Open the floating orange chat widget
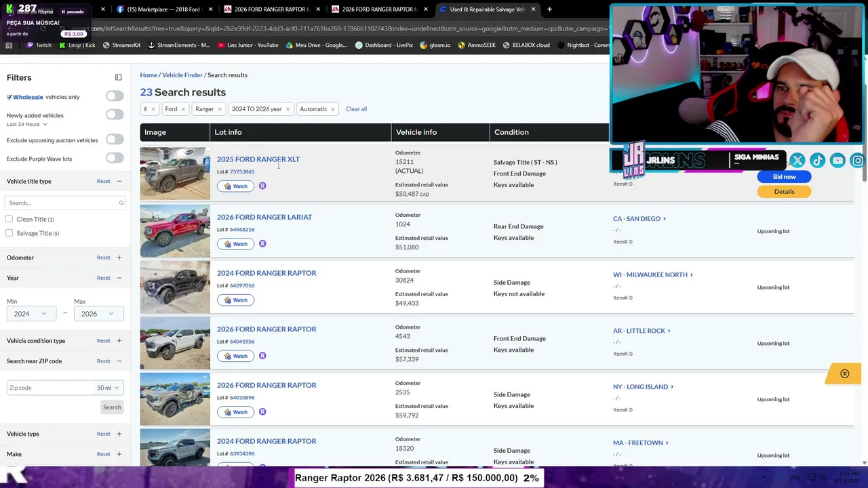The height and width of the screenshot is (488, 868). 844,373
